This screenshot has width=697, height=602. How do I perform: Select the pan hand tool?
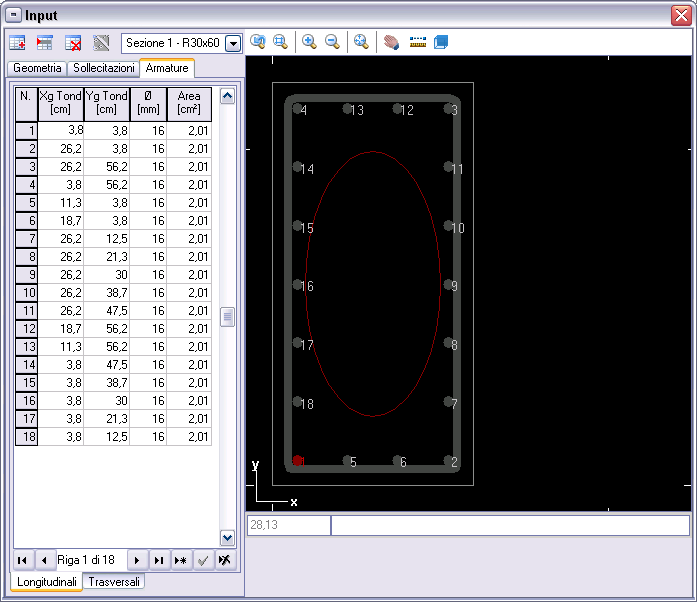point(391,43)
